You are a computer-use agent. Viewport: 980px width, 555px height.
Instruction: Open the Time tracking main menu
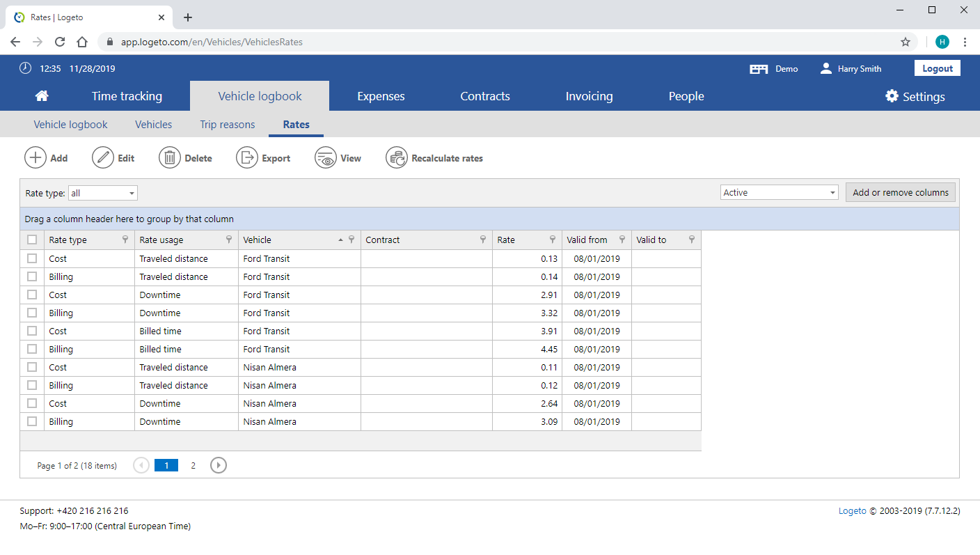(x=127, y=96)
